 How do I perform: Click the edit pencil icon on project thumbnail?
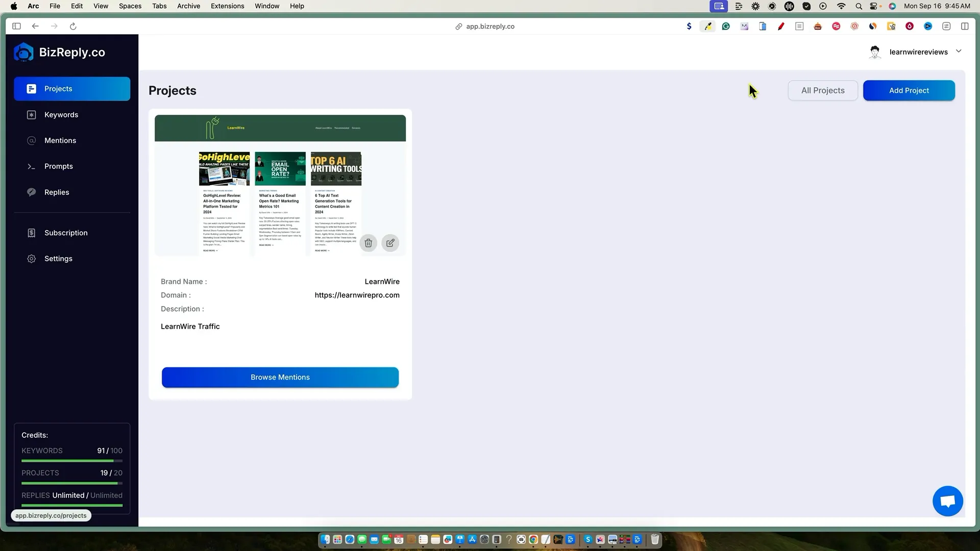[390, 243]
